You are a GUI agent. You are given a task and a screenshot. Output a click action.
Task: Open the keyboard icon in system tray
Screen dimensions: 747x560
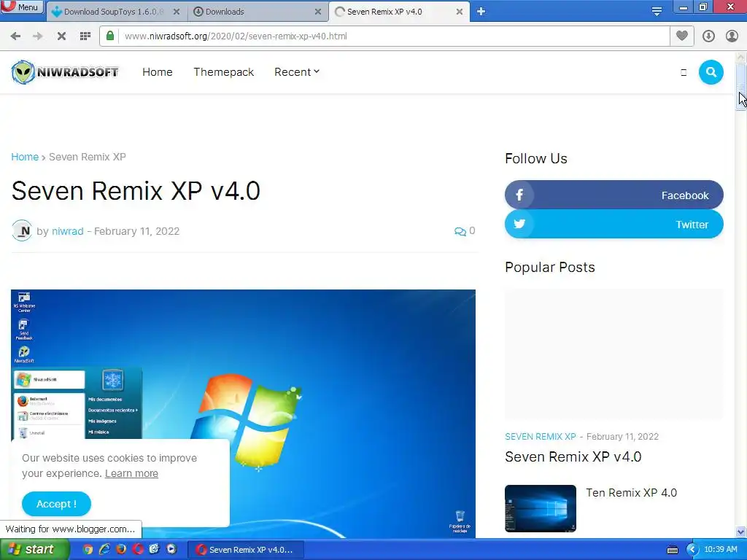673,550
